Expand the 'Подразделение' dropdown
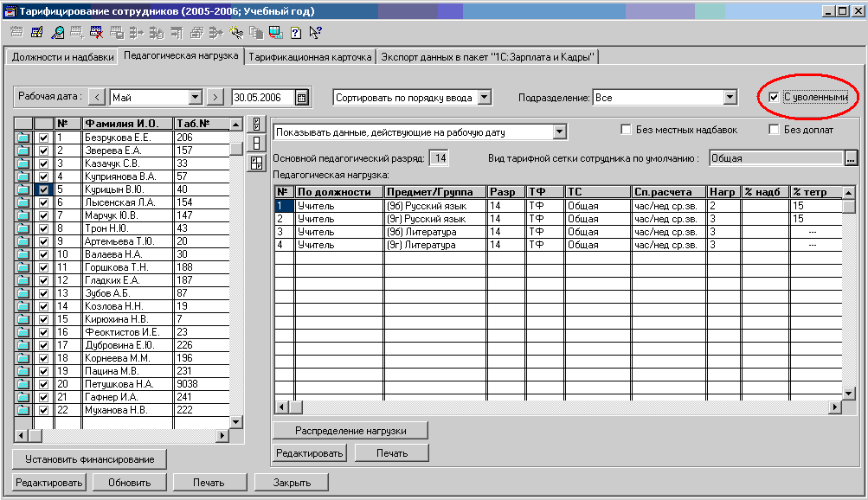The image size is (868, 500). [730, 98]
